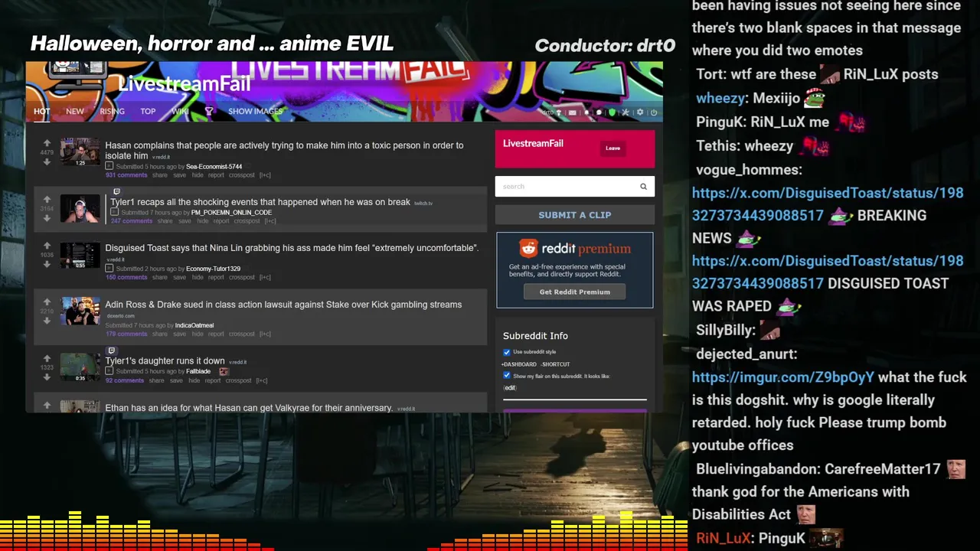The height and width of the screenshot is (551, 980).
Task: Click the filter funnel icon in the tab bar
Action: click(x=208, y=112)
